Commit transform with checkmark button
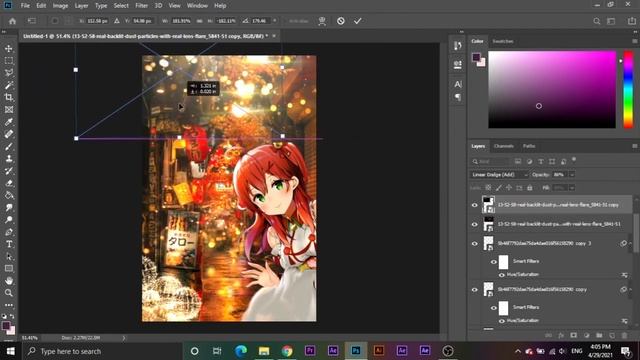Viewport: 640px width, 360px height. click(358, 21)
